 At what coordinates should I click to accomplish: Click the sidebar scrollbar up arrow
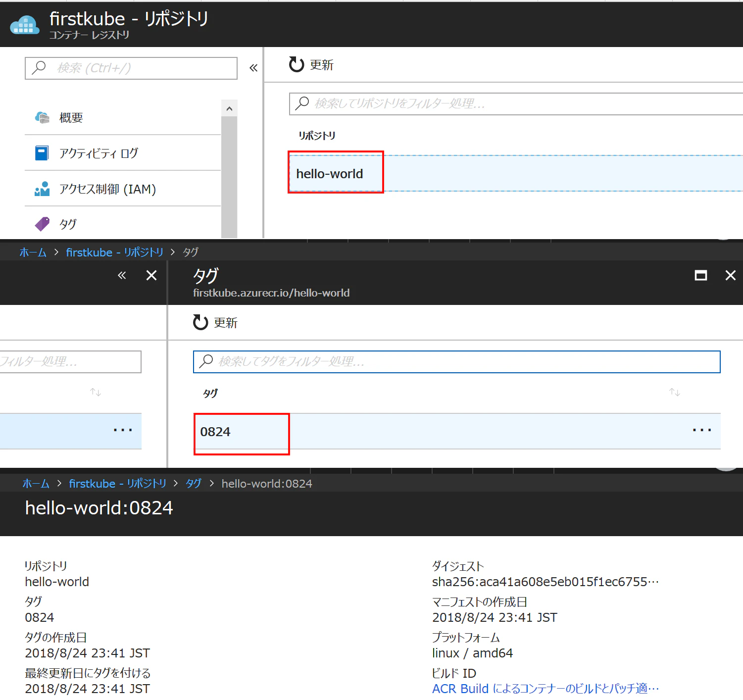tap(229, 108)
